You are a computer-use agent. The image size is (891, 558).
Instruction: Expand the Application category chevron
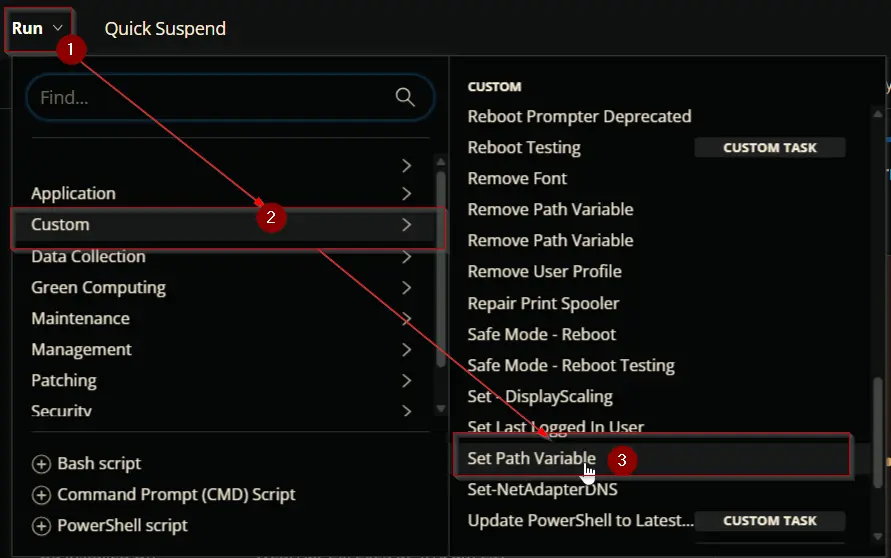pos(406,194)
